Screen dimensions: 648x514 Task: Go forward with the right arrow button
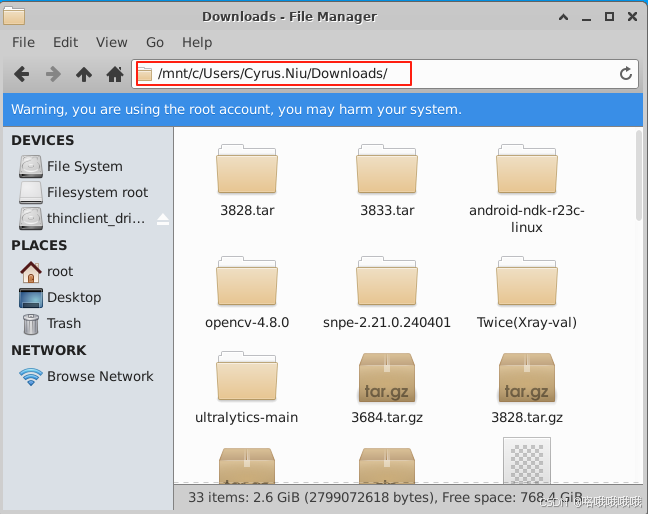click(53, 74)
